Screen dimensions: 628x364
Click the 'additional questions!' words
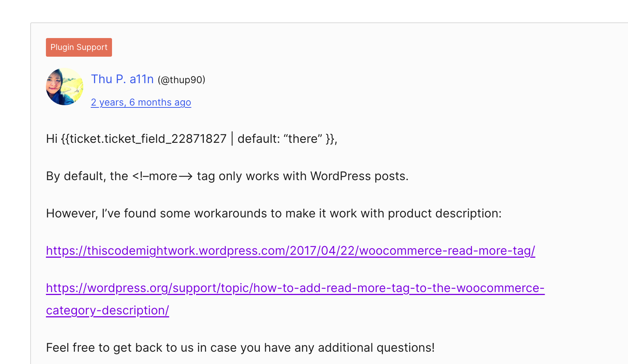[376, 348]
